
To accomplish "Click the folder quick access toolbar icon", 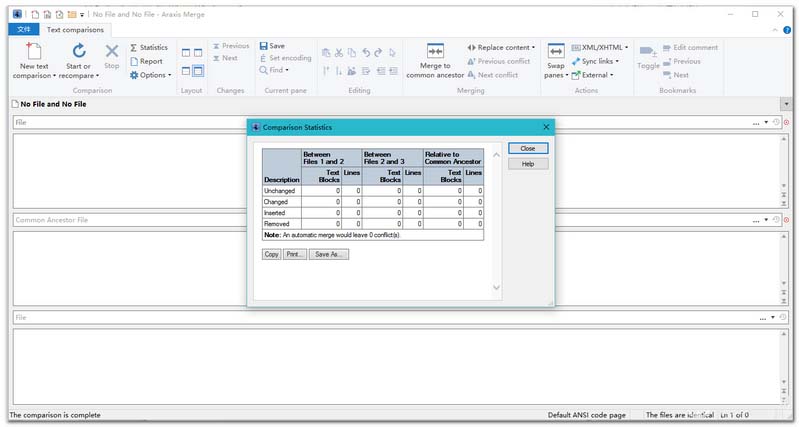I will 72,14.
